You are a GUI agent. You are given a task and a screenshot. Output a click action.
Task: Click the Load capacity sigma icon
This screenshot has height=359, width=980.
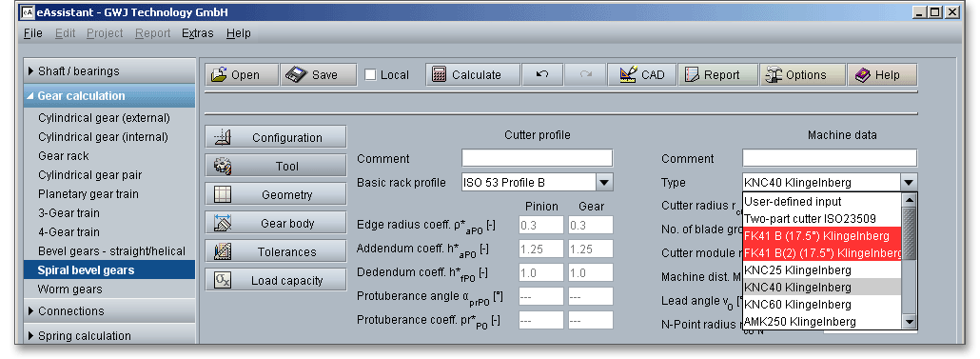[x=223, y=280]
